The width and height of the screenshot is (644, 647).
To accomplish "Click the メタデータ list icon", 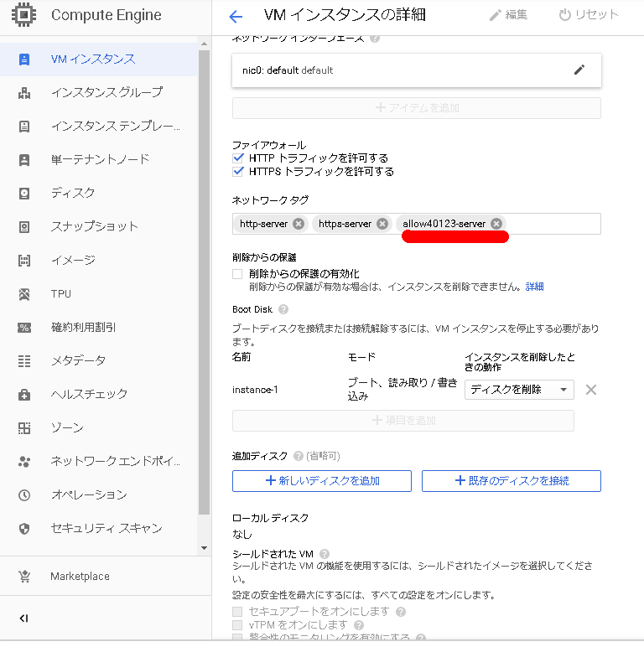I will coord(24,361).
